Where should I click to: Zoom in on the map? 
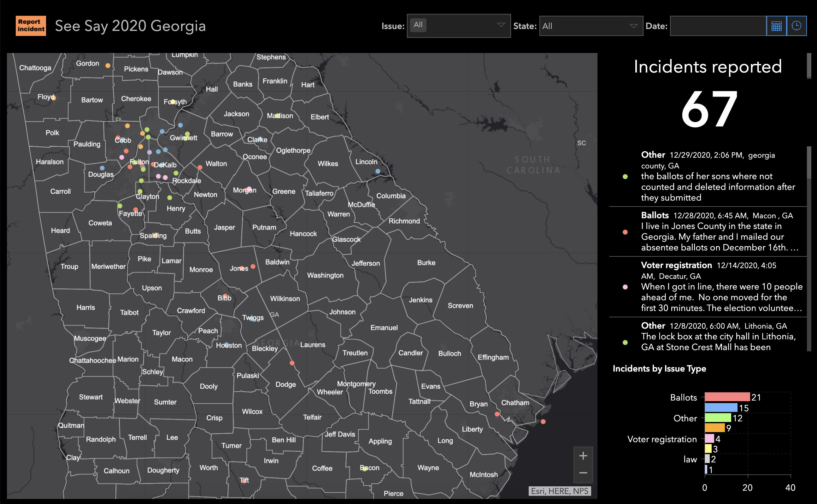coord(583,456)
